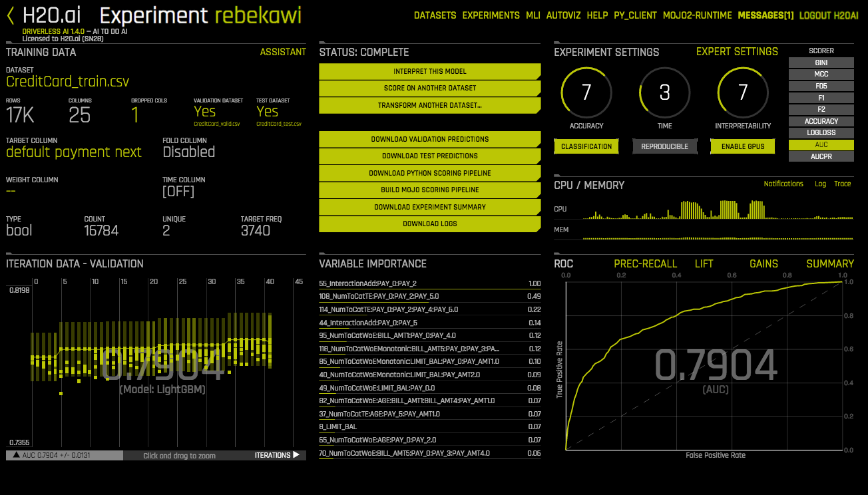
Task: Select the F05 scorer
Action: click(821, 86)
